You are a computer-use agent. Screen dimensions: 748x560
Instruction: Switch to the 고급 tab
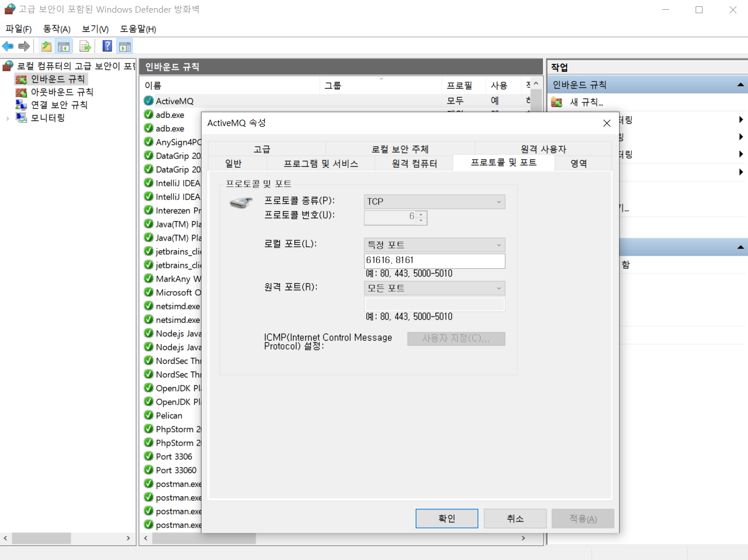(262, 149)
